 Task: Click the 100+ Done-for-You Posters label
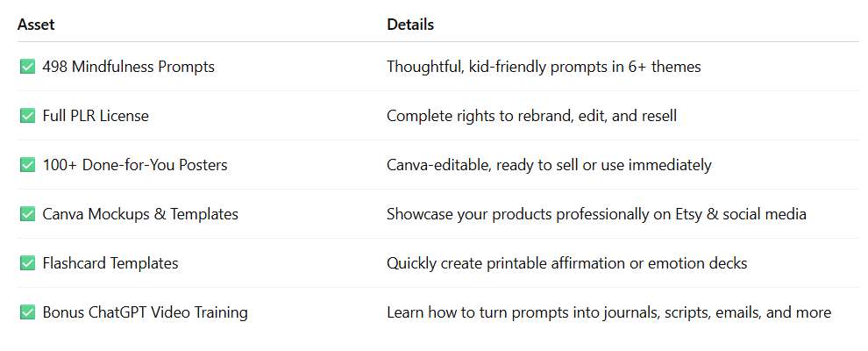pyautogui.click(x=135, y=165)
